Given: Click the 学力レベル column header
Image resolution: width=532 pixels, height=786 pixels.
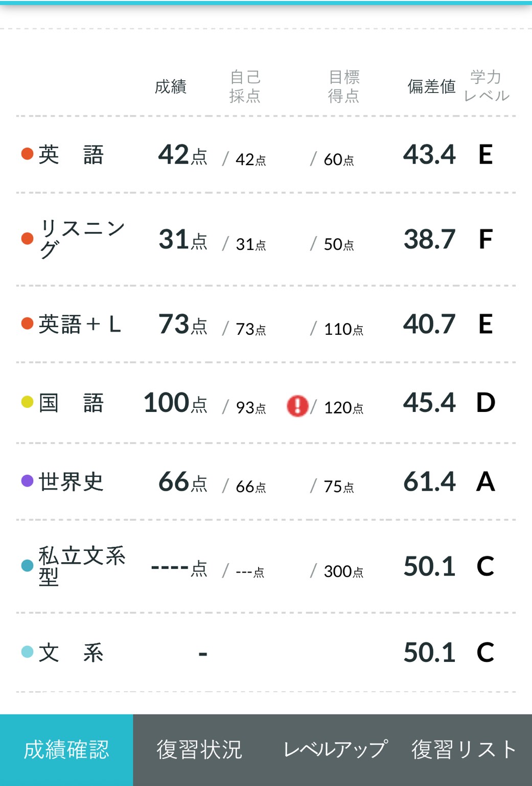Looking at the screenshot, I should pyautogui.click(x=486, y=86).
